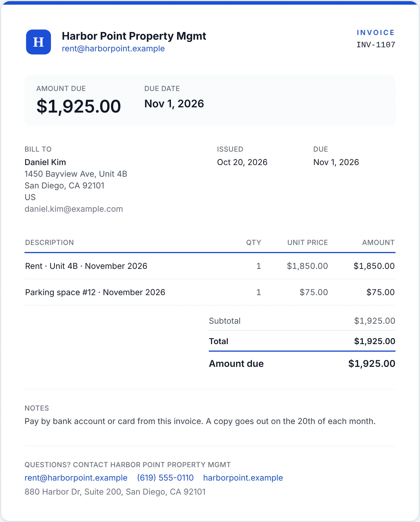Select the Harbor Point Property Mgmt heading
Image resolution: width=420 pixels, height=522 pixels.
pos(134,36)
